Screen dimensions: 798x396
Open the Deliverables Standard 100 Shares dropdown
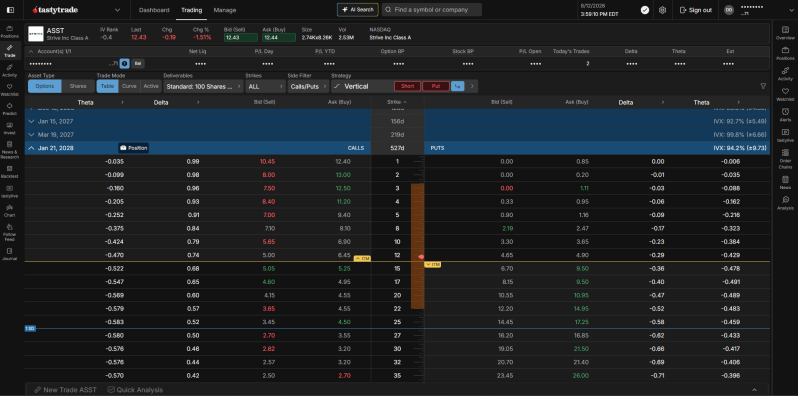click(204, 86)
